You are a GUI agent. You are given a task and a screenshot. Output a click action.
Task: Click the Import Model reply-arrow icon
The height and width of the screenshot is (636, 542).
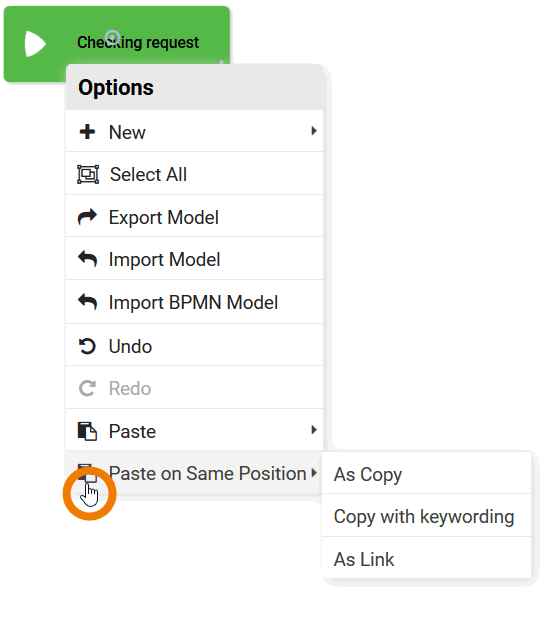pos(87,259)
